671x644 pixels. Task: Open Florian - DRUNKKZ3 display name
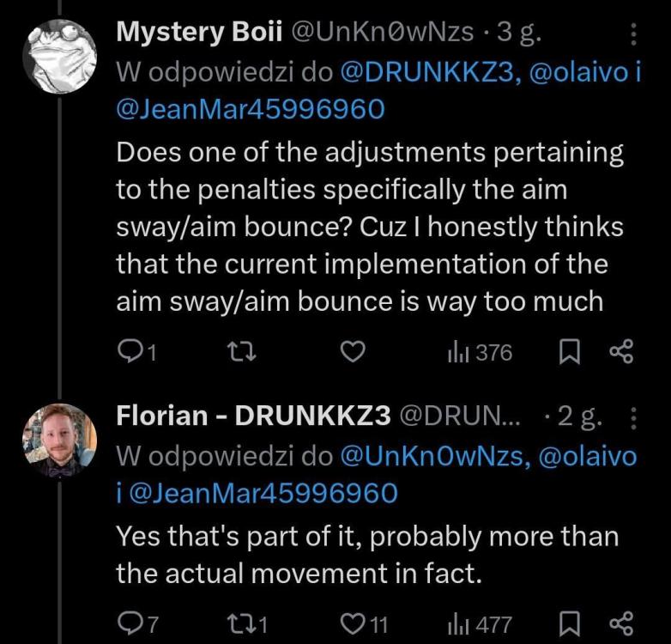point(251,416)
